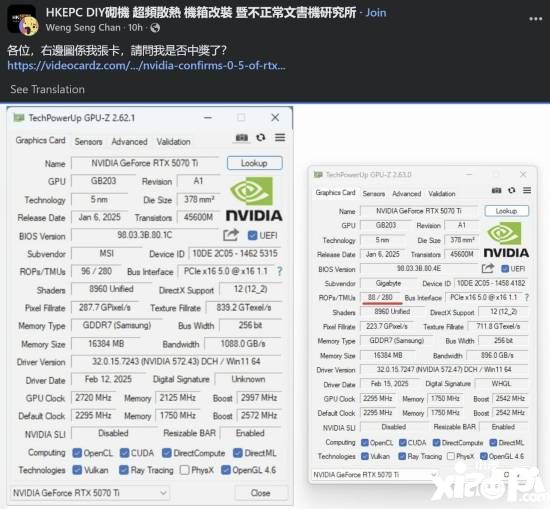Click the BIOS share icon in right GPU-Z window
This screenshot has height=509, width=550.
(488, 269)
